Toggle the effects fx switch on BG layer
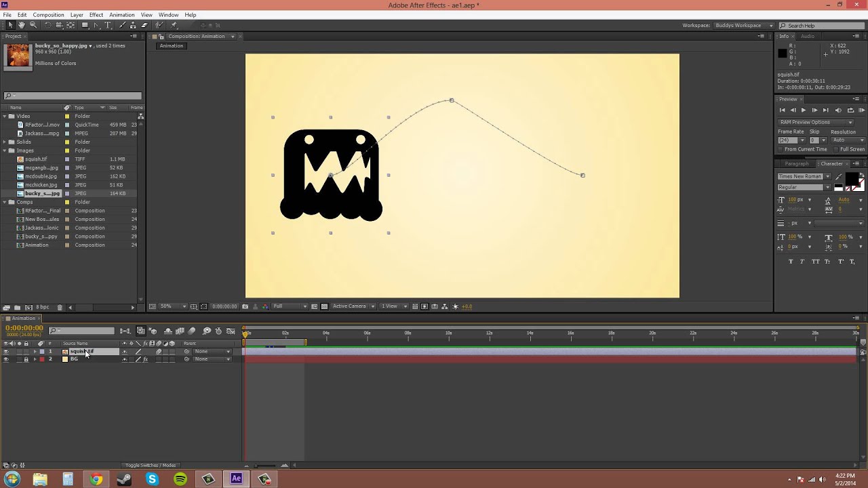Screen dimensions: 868x488 coord(145,359)
